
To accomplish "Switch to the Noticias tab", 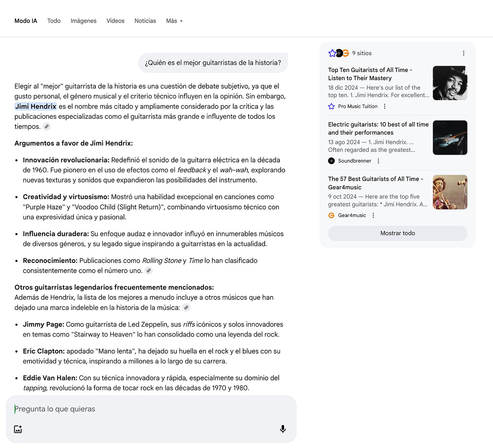I will (145, 21).
